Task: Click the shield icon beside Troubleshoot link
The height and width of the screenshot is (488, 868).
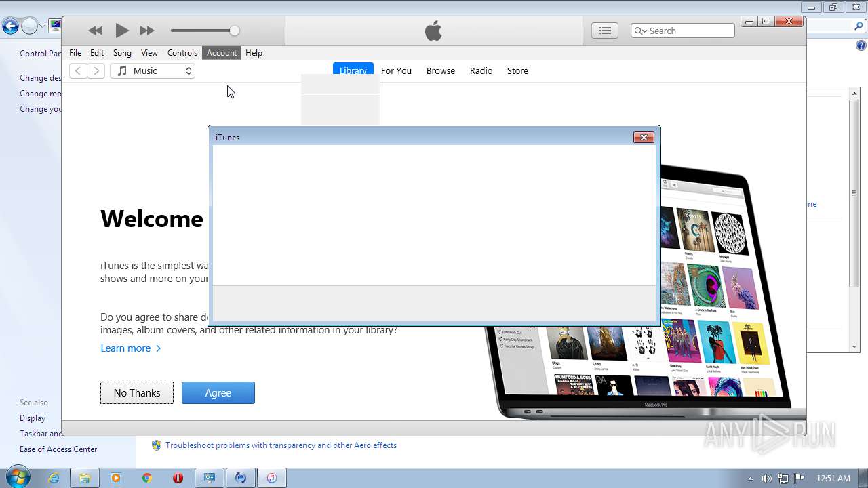Action: pyautogui.click(x=157, y=445)
